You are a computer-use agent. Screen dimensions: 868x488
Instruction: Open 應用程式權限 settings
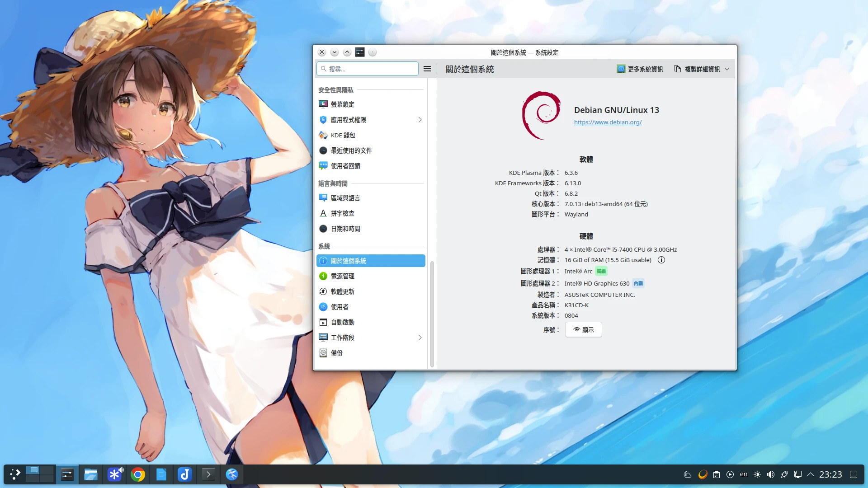371,120
